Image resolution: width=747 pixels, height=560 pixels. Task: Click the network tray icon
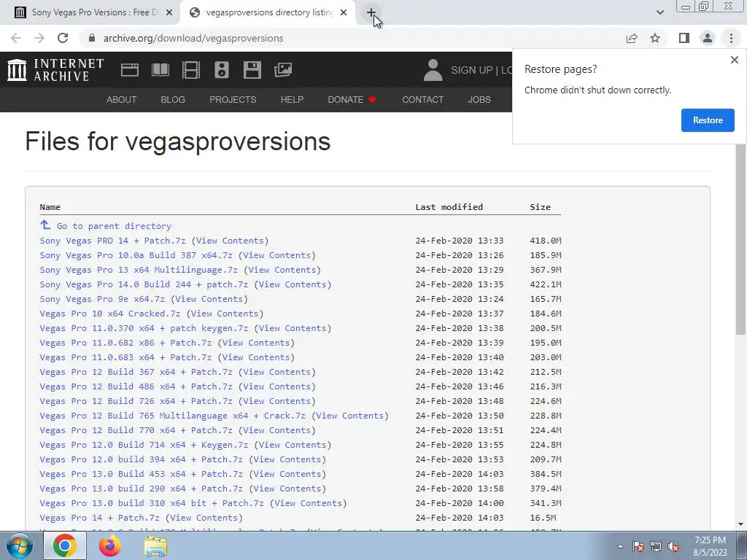point(656,546)
